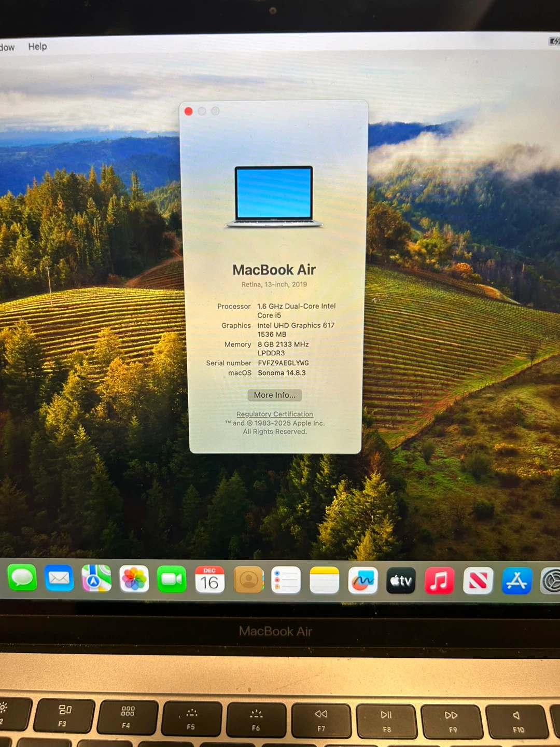Click the 1.6 GHz Dual-Core Intel processor value
The image size is (560, 747).
click(x=297, y=311)
